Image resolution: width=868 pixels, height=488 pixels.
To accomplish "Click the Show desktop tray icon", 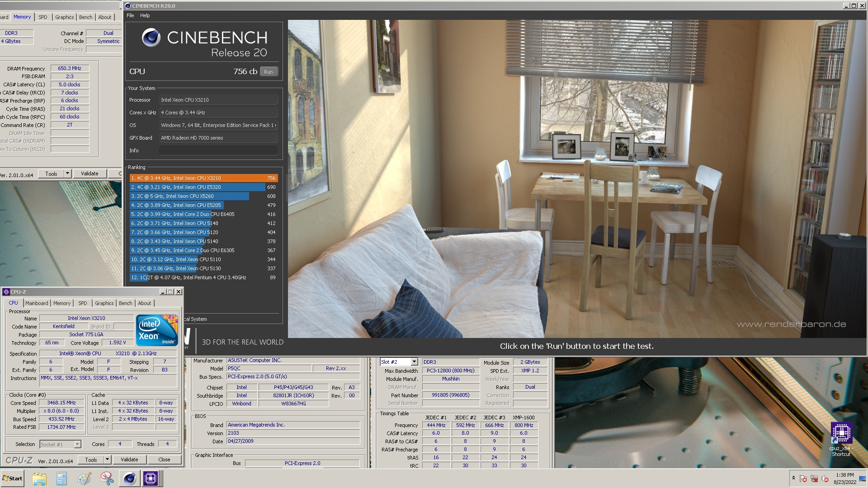I will tap(863, 479).
